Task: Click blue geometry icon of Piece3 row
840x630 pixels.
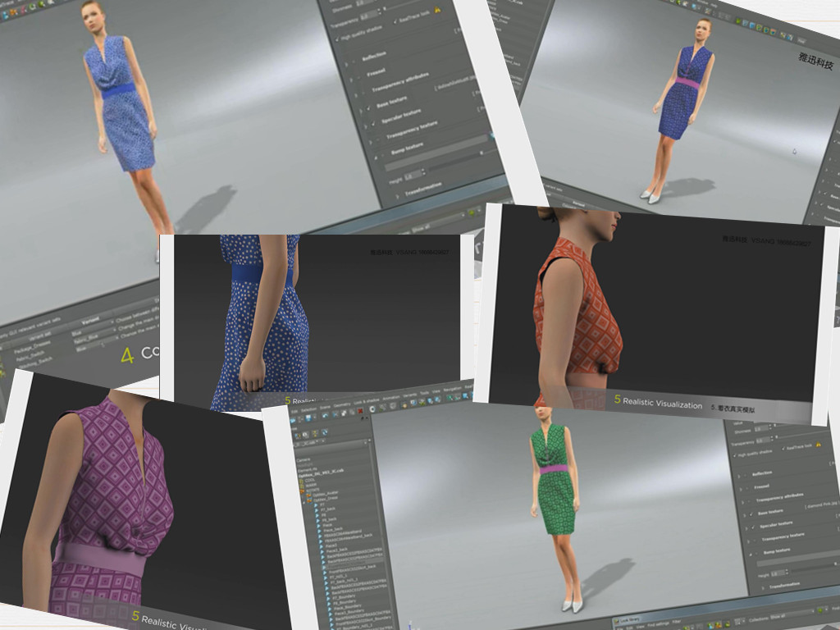Action: click(x=322, y=546)
